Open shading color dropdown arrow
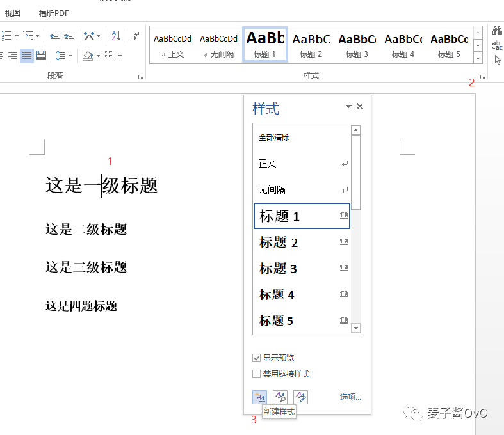Viewport: 504px width, 435px height. click(98, 56)
